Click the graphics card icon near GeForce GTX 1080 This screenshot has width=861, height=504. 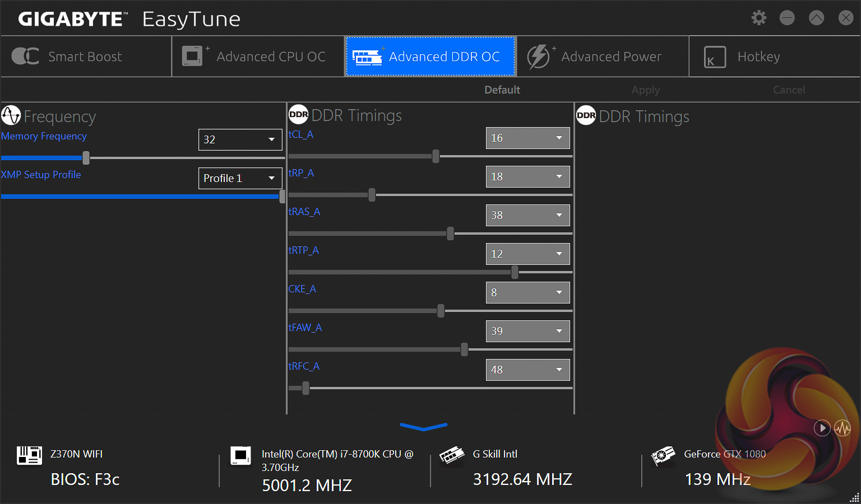[663, 456]
